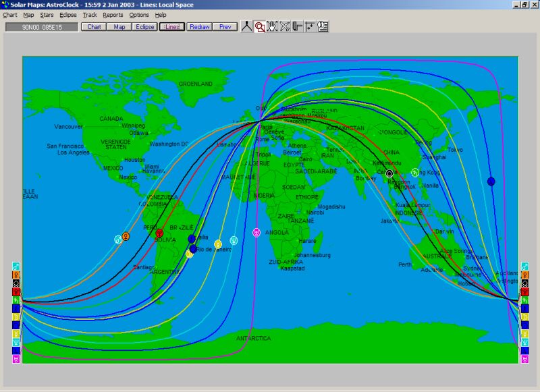This screenshot has width=540, height=392.
Task: Click the Venus symbol in right legend
Action: 524,275
